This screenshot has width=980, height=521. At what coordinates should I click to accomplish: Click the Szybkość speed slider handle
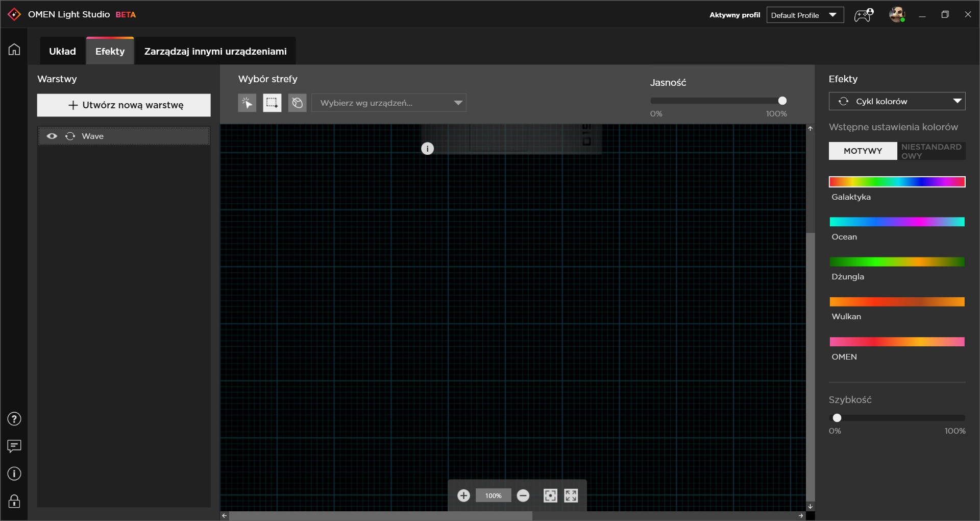click(837, 418)
